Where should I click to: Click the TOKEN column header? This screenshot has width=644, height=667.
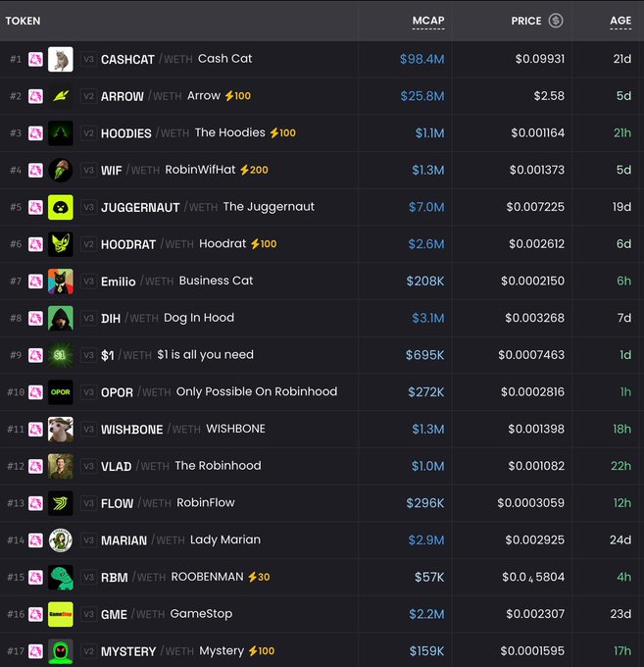[x=23, y=21]
